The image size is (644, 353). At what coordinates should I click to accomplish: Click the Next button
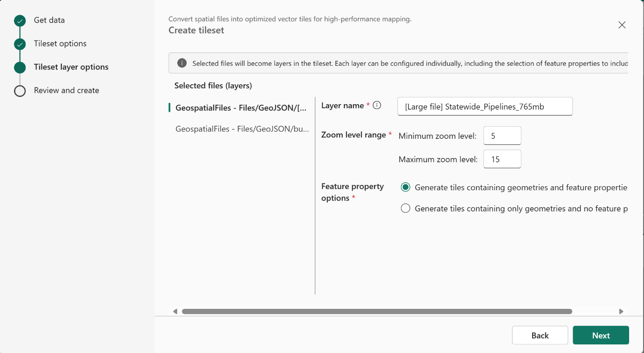point(601,335)
